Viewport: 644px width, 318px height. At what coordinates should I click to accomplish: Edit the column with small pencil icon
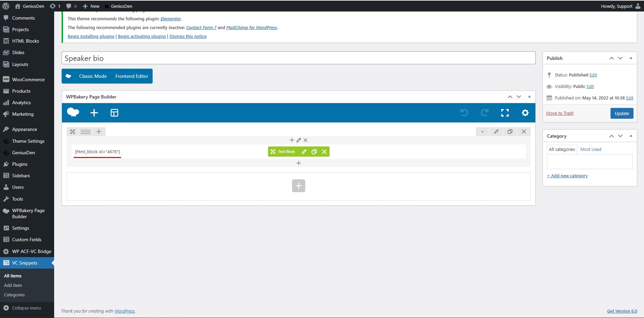click(x=298, y=140)
